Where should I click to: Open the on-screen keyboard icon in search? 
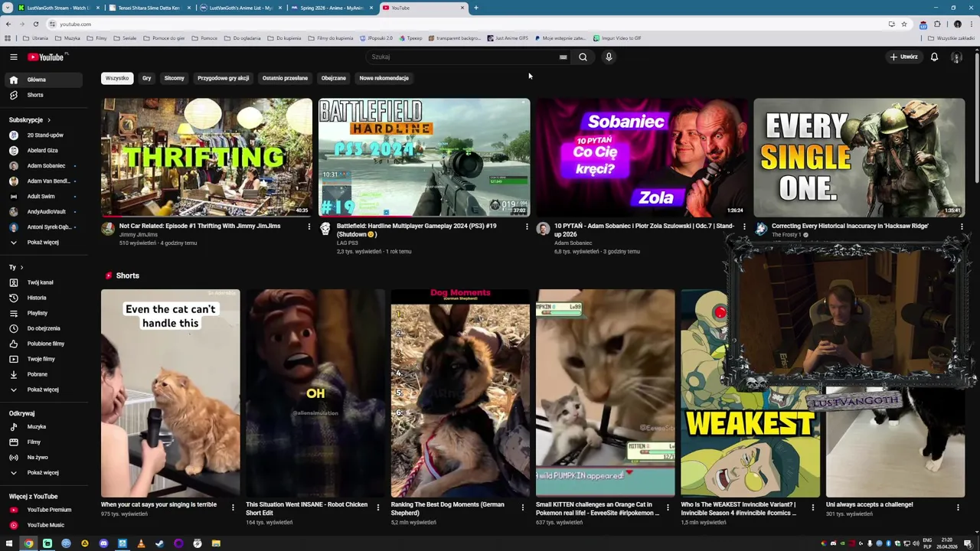563,57
